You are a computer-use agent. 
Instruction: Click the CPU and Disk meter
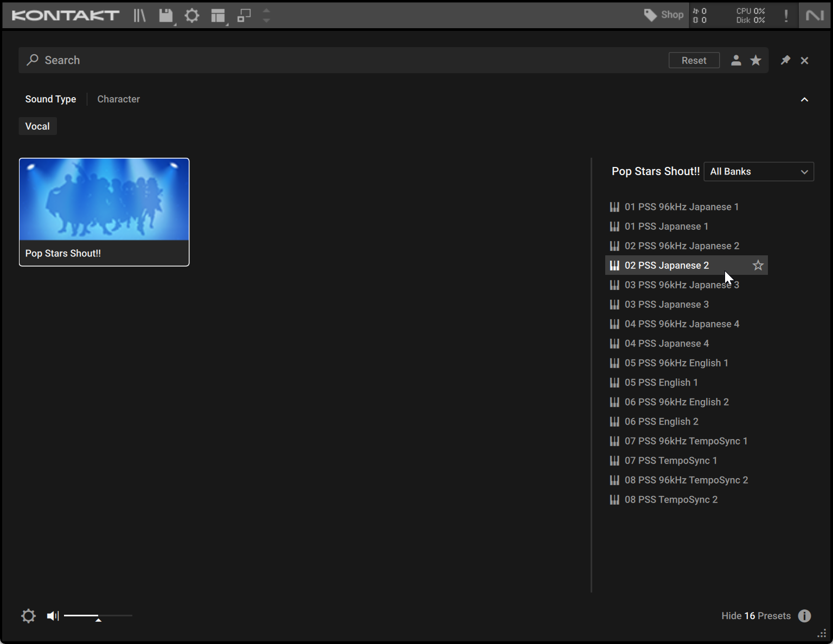point(751,15)
